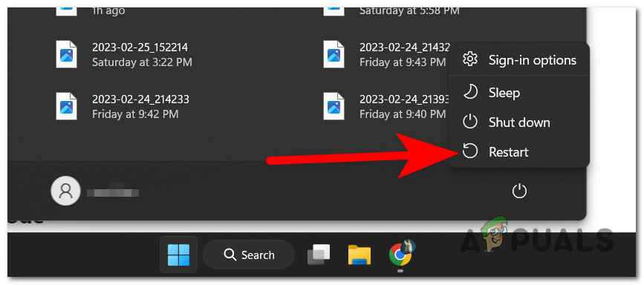The image size is (644, 285).
Task: Choose Shut down from the power menu
Action: [519, 122]
